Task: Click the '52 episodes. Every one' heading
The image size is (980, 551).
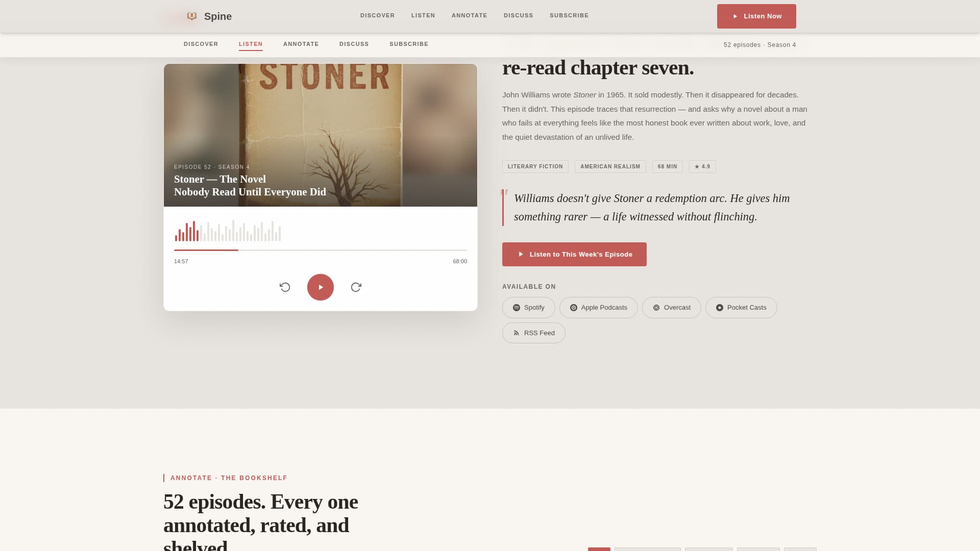Action: click(x=261, y=502)
